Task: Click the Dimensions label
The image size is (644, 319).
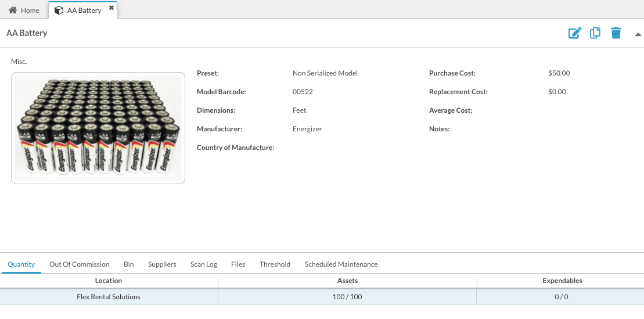Action: (216, 110)
